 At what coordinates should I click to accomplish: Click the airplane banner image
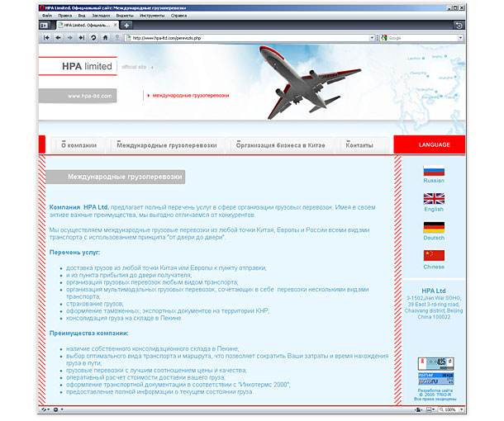coord(310,82)
